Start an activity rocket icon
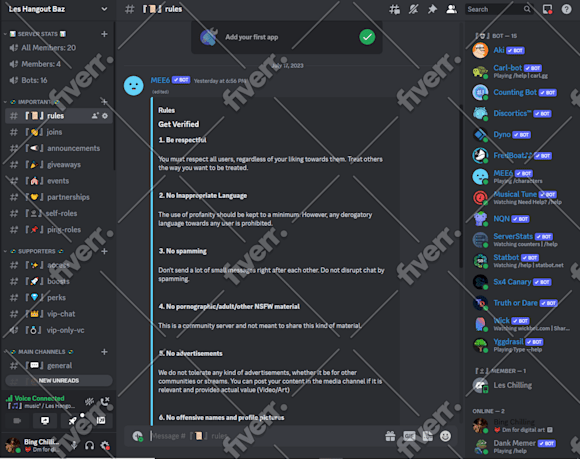580x459 pixels. tap(72, 421)
